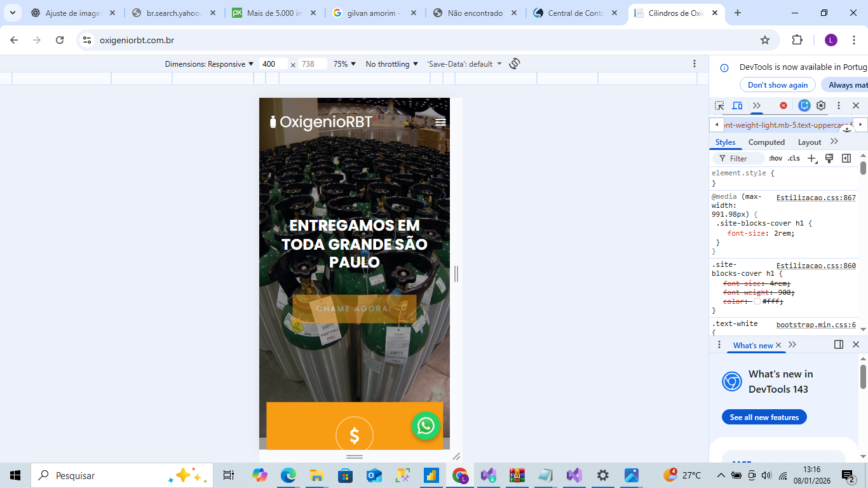
Task: Select the Inspect element picker tool
Action: click(719, 105)
